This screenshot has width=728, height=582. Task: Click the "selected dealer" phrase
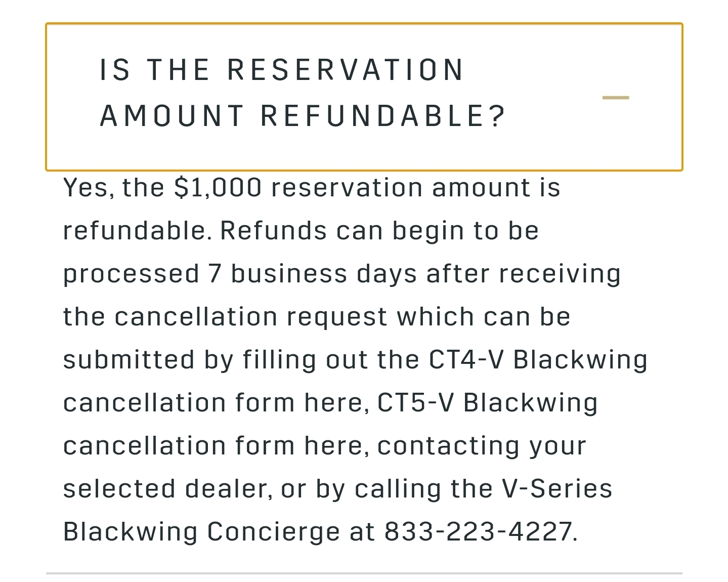[x=166, y=489]
